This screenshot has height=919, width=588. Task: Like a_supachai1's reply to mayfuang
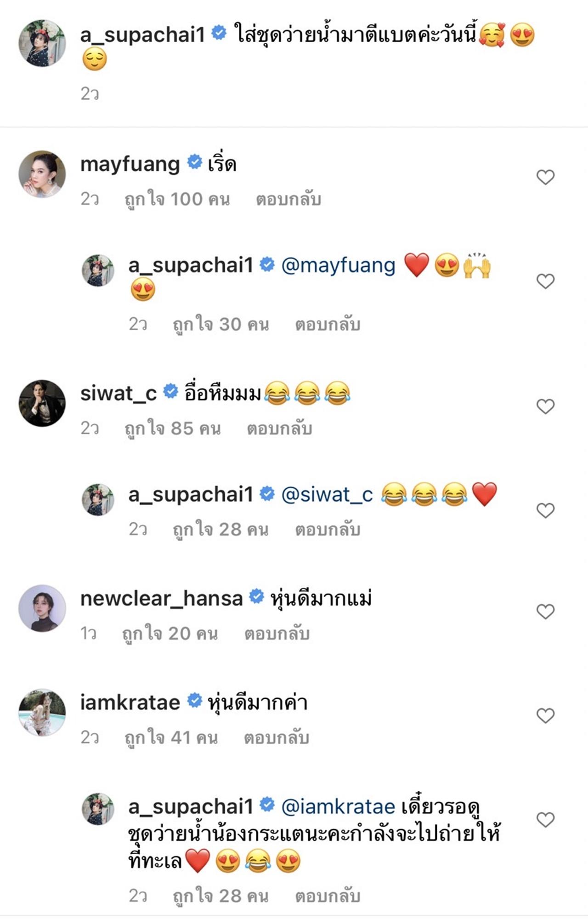pos(545,281)
